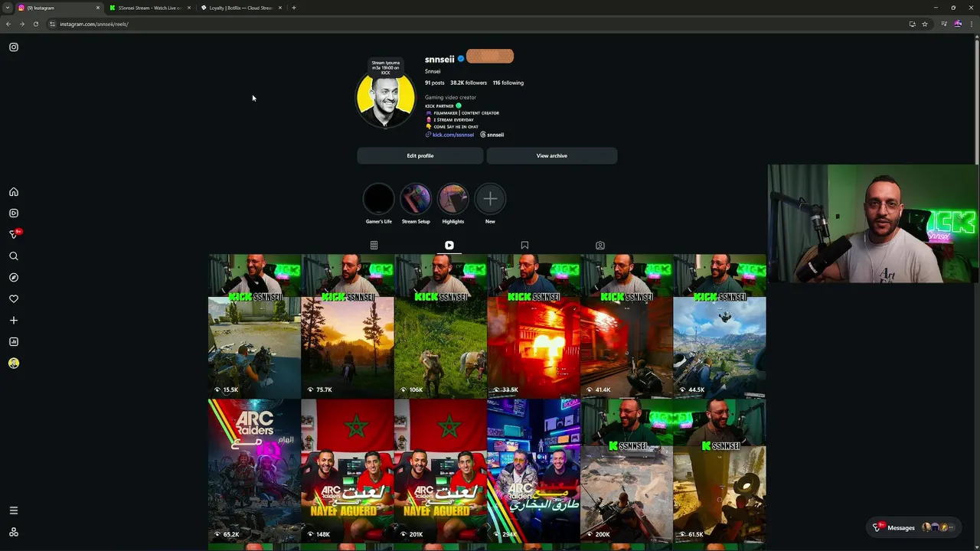Open a new browser tab
This screenshot has height=551, width=980.
(x=294, y=8)
